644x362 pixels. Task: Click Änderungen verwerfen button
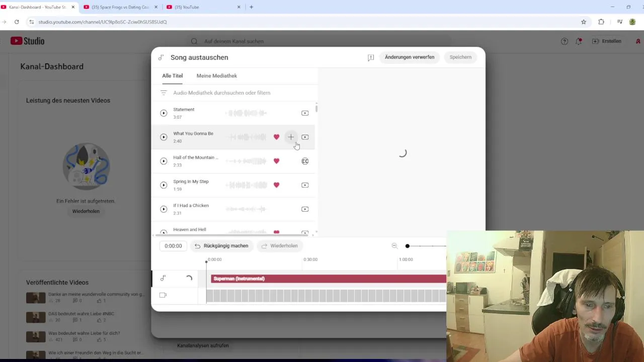pos(410,57)
